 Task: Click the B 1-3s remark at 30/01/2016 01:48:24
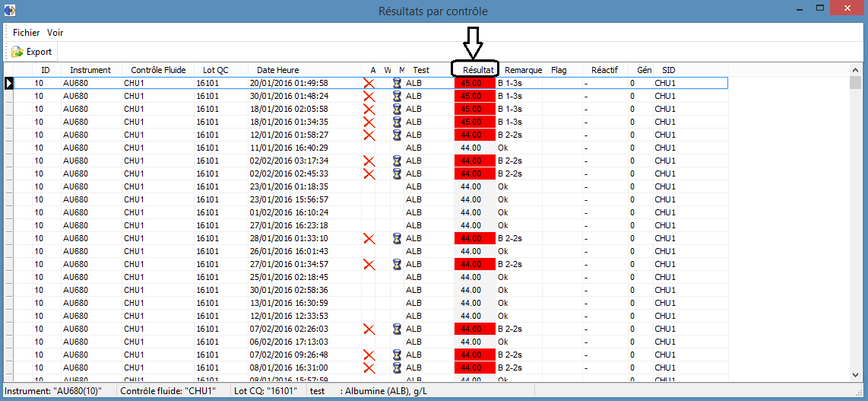(x=511, y=96)
